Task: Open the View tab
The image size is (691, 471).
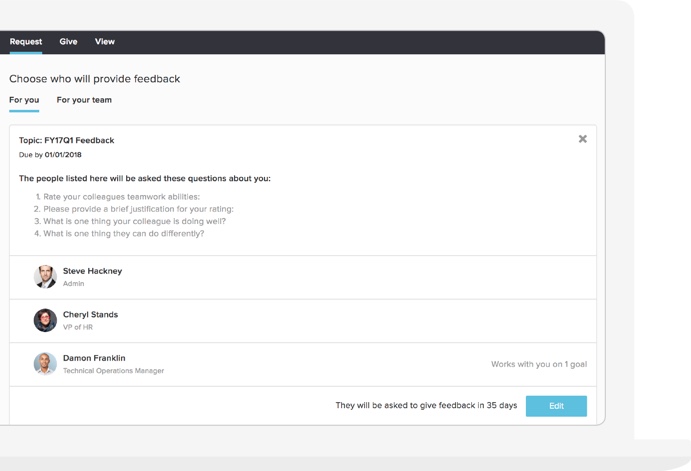Action: coord(105,41)
